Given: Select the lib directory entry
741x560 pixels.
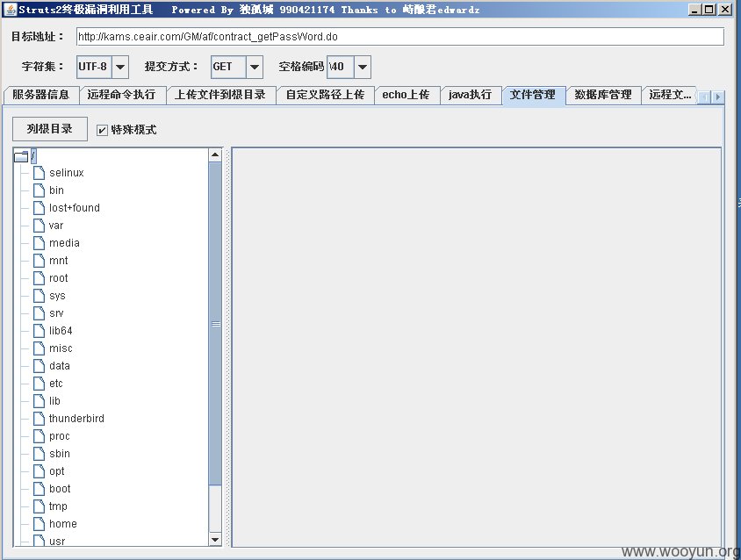Looking at the screenshot, I should [x=54, y=401].
